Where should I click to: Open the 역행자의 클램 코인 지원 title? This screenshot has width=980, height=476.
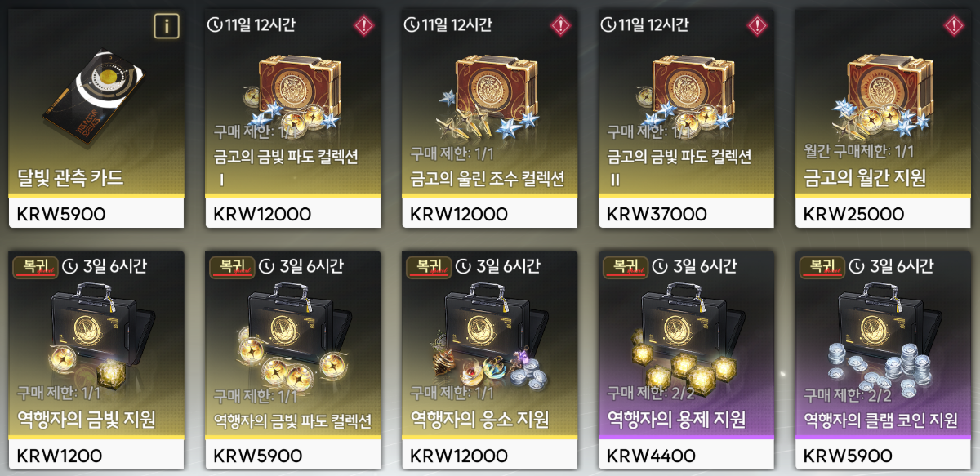click(880, 420)
